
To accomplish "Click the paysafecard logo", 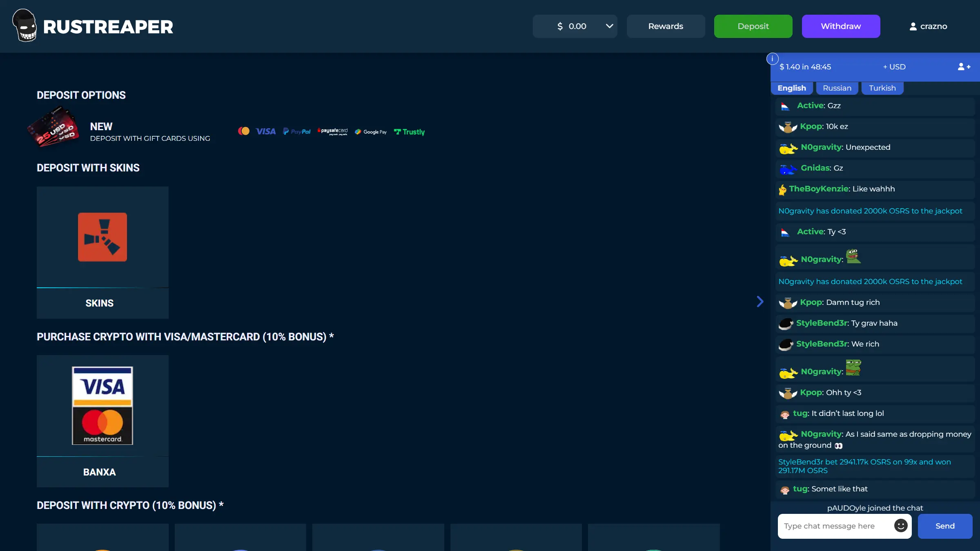I will 332,131.
